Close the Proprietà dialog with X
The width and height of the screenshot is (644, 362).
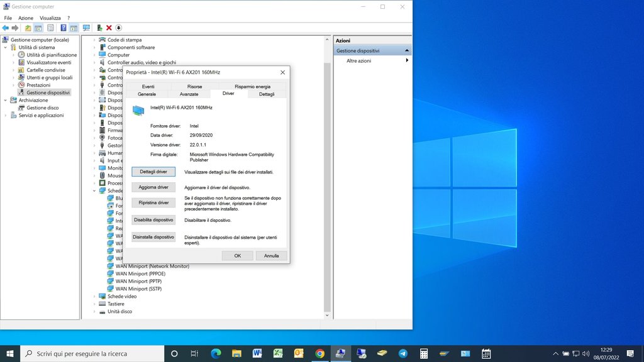coord(282,72)
